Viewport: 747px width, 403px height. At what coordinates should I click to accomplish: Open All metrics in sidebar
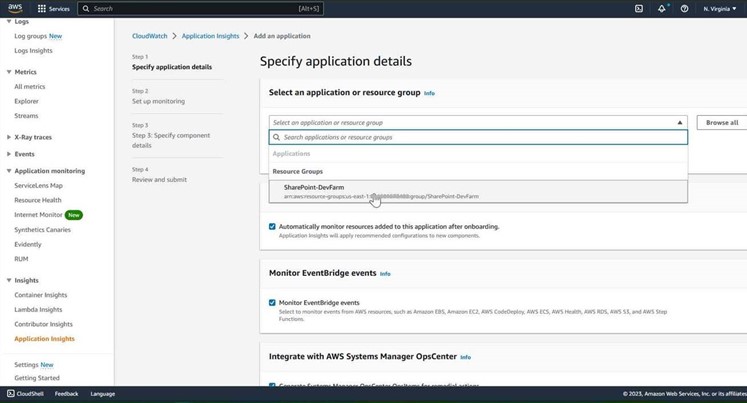30,86
